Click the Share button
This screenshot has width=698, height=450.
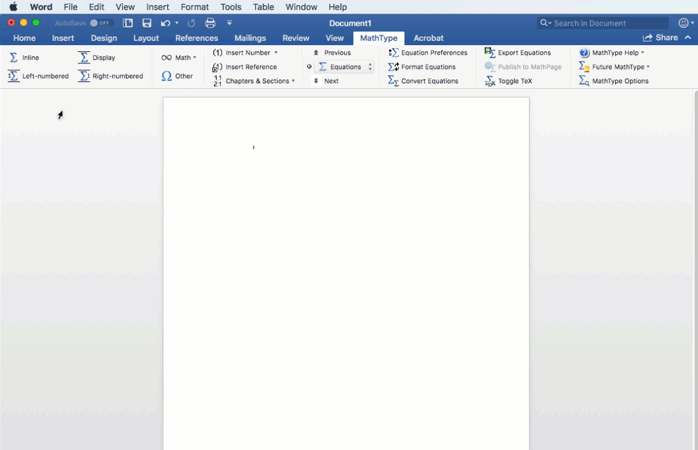point(660,38)
